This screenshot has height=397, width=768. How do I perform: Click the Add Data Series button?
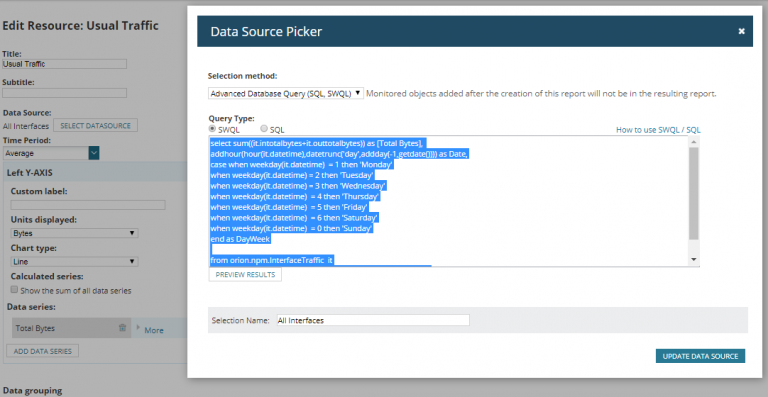43,351
